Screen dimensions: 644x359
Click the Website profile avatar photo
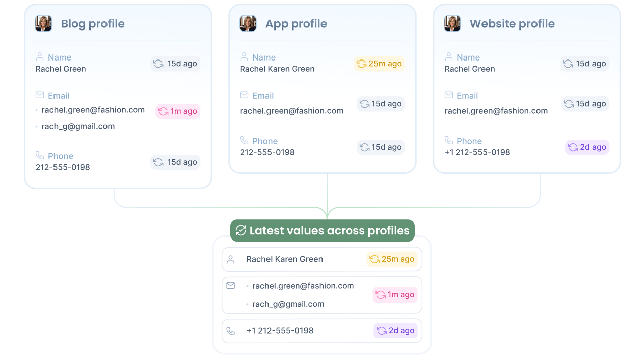pyautogui.click(x=452, y=23)
